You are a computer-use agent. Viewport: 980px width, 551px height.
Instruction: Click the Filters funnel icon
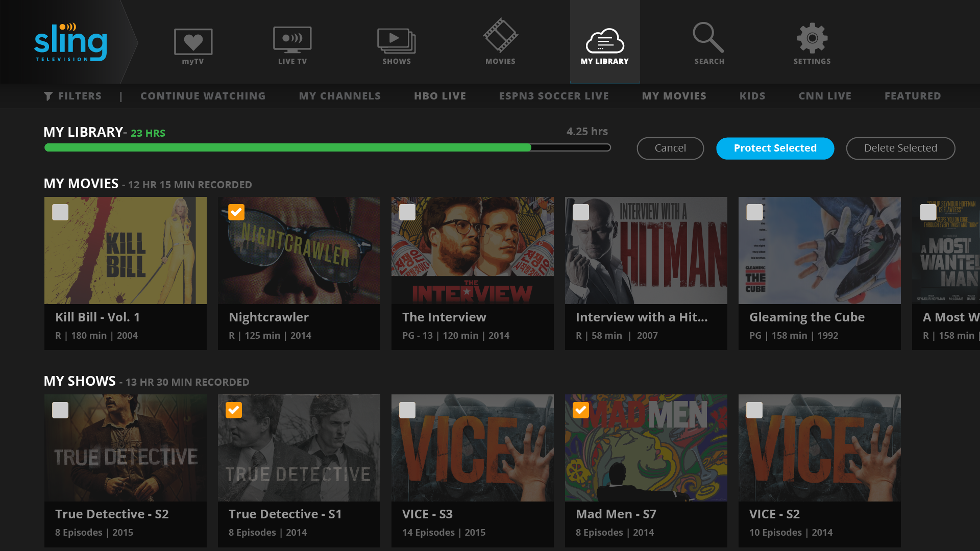(x=48, y=95)
